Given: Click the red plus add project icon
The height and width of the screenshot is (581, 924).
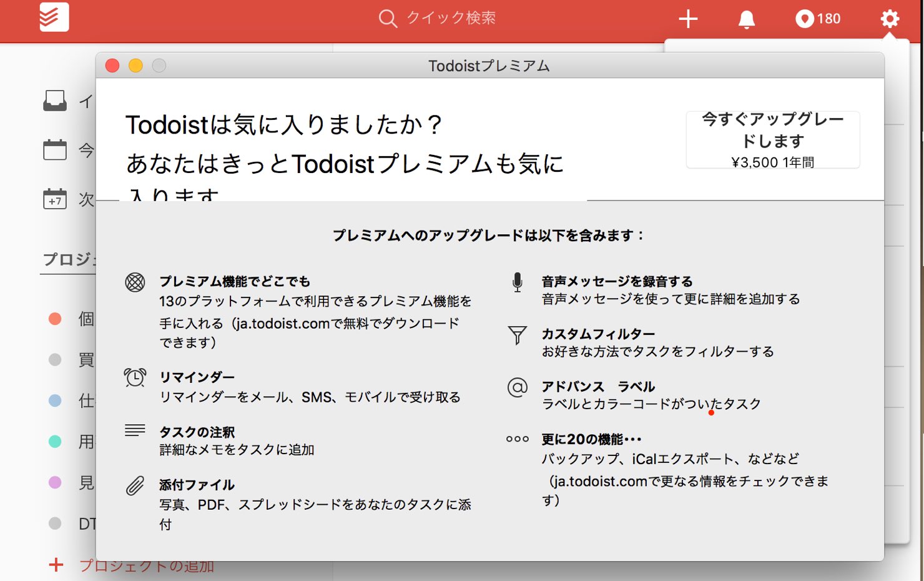Looking at the screenshot, I should 56,565.
